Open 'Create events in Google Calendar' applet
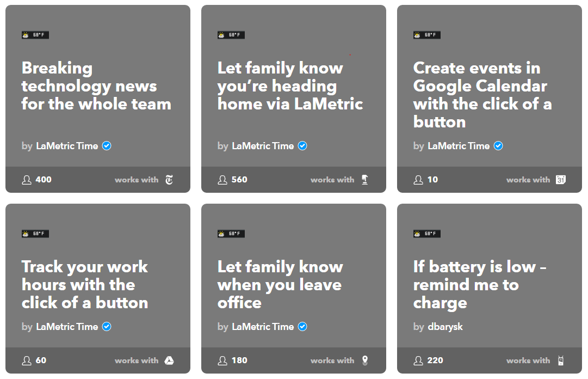The width and height of the screenshot is (588, 379). point(482,95)
